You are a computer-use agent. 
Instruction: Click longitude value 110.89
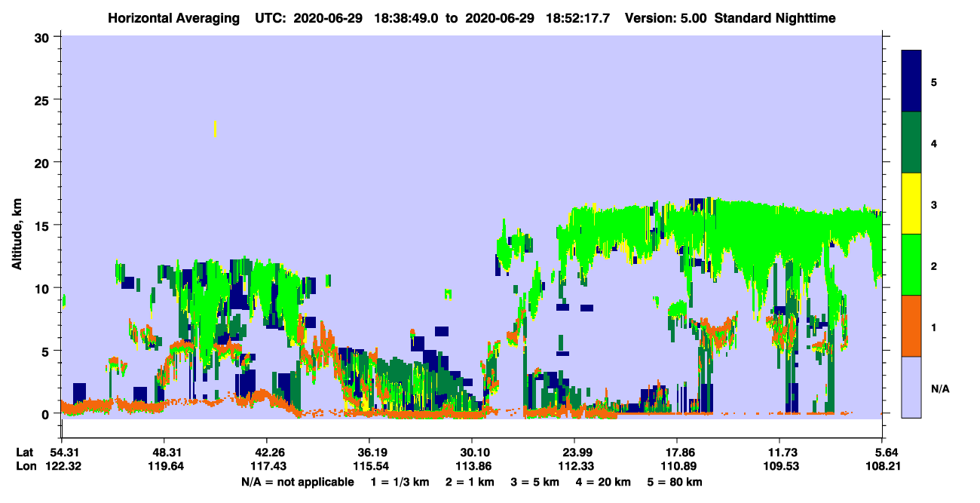pos(677,467)
